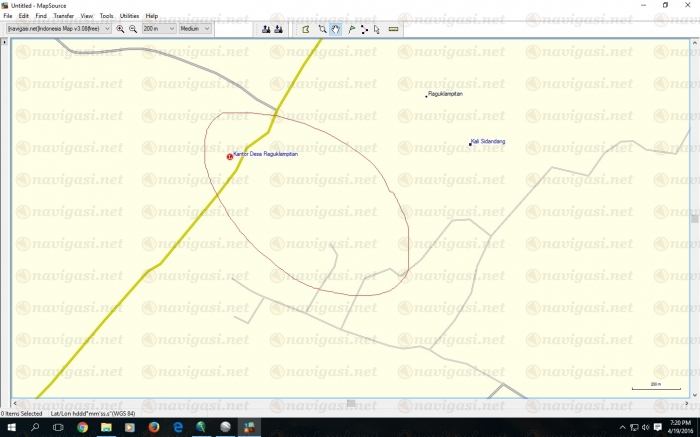Select the arrow Selection tool
700x437 pixels.
377,29
